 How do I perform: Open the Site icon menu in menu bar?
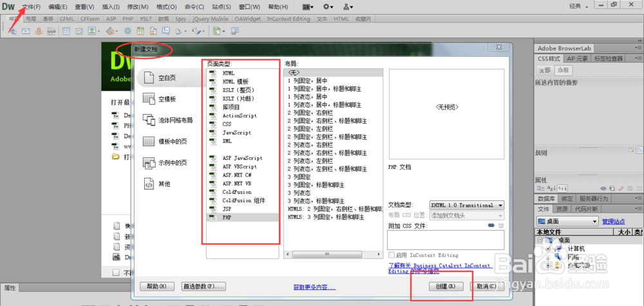pyautogui.click(x=348, y=7)
